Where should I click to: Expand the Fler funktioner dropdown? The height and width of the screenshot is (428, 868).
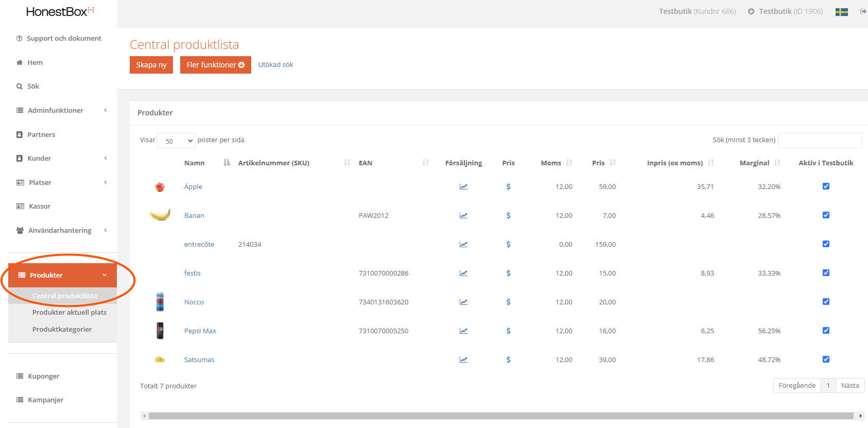tap(215, 65)
